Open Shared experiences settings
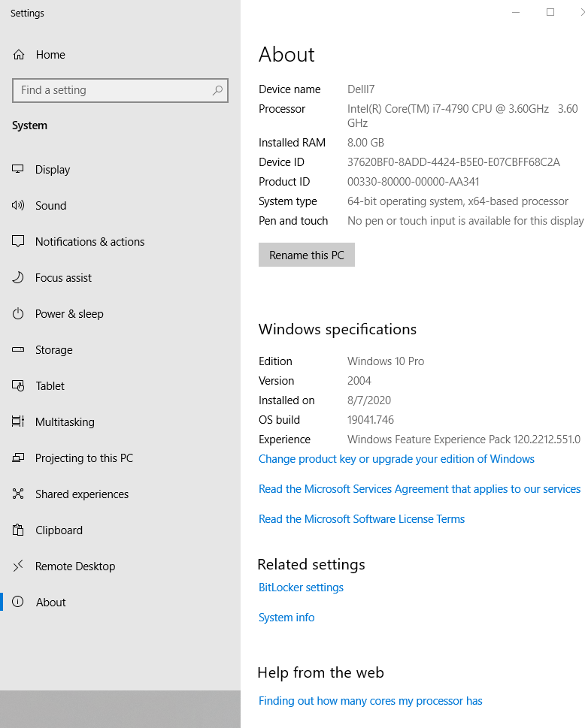This screenshot has width=585, height=728. [x=81, y=494]
